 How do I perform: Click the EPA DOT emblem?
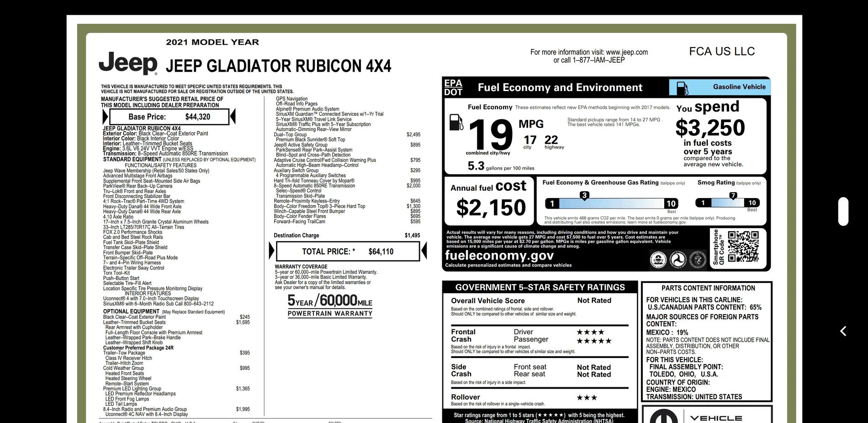(x=453, y=87)
